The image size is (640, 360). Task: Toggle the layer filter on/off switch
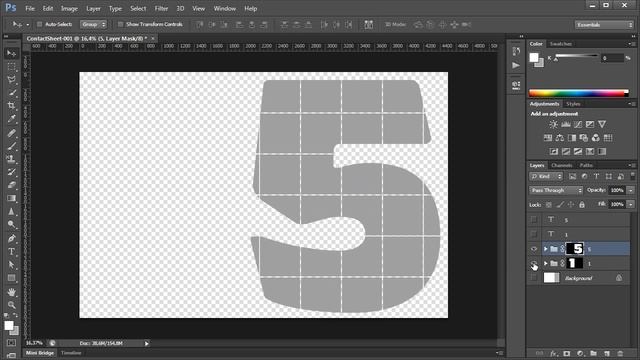click(x=633, y=176)
